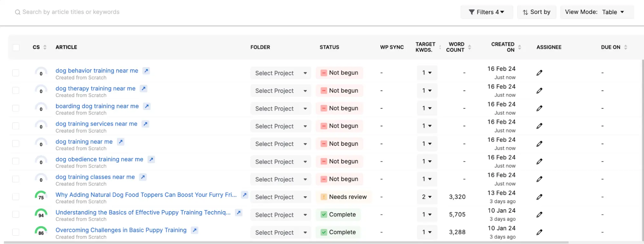
Task: Change 'Complete' status for Understanding the Basics row
Action: tap(338, 215)
